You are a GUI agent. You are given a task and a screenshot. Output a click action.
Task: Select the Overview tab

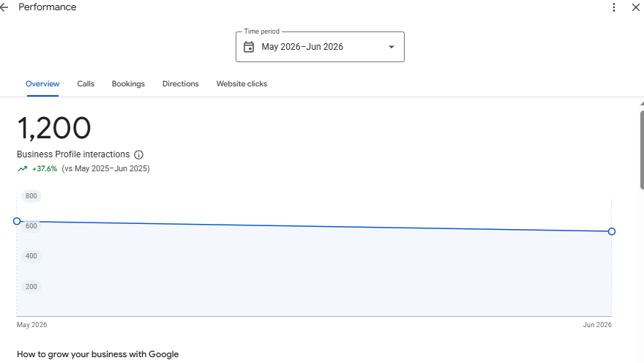(42, 83)
